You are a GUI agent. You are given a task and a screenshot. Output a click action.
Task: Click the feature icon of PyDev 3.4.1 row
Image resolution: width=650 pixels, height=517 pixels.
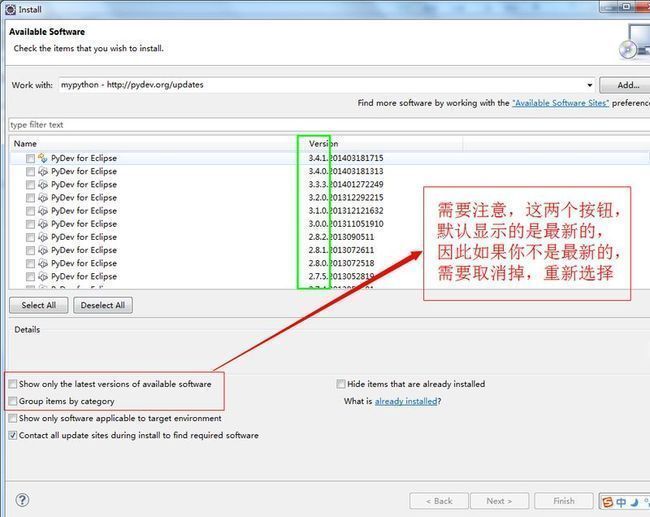(43, 158)
